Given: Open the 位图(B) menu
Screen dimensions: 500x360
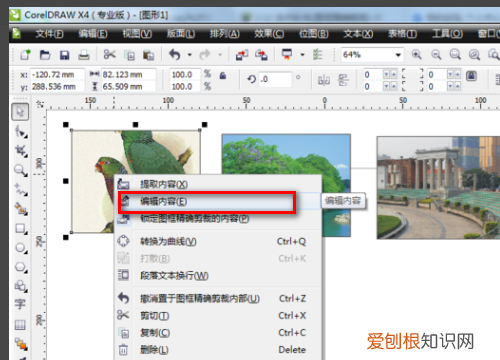Looking at the screenshot, I should (313, 34).
